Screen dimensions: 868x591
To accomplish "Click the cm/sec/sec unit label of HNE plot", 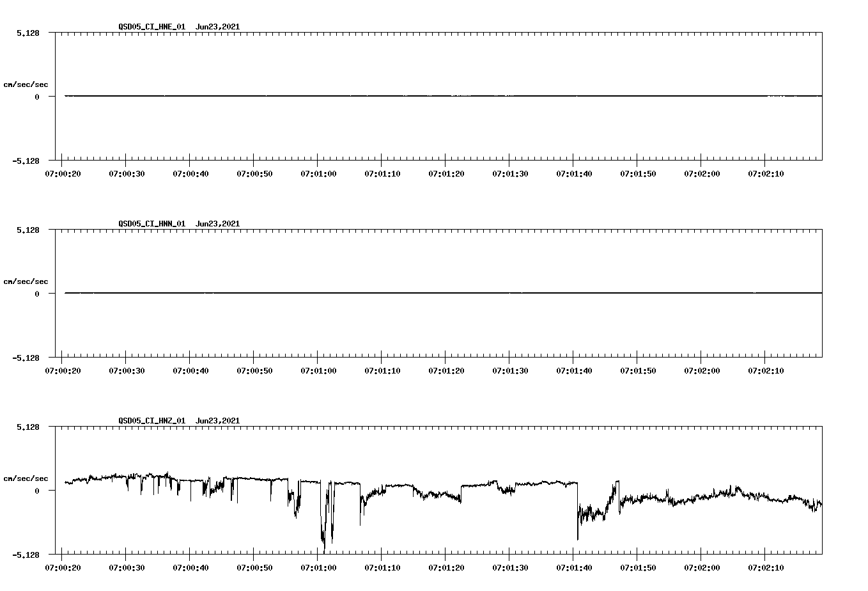I will pos(26,84).
